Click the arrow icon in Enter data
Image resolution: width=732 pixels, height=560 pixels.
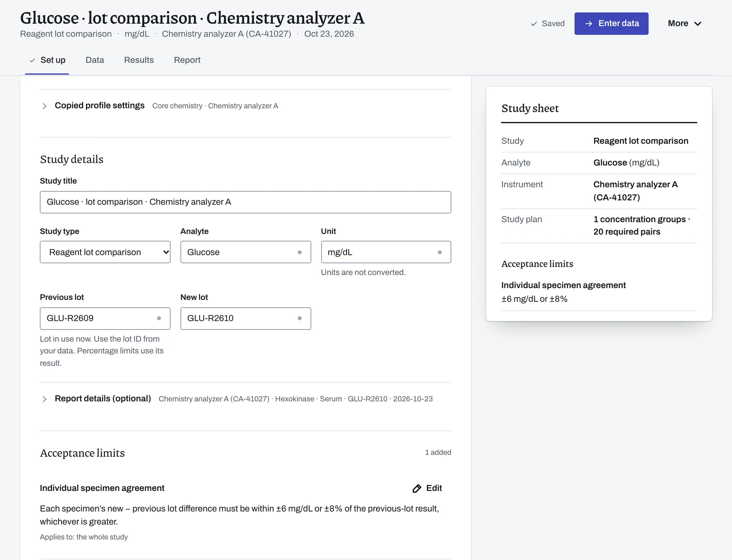point(588,24)
